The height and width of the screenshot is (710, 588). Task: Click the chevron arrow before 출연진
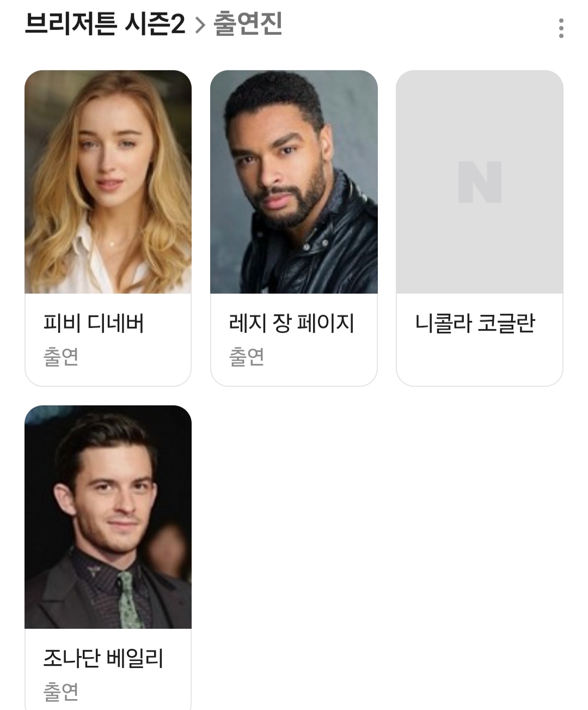[x=200, y=26]
